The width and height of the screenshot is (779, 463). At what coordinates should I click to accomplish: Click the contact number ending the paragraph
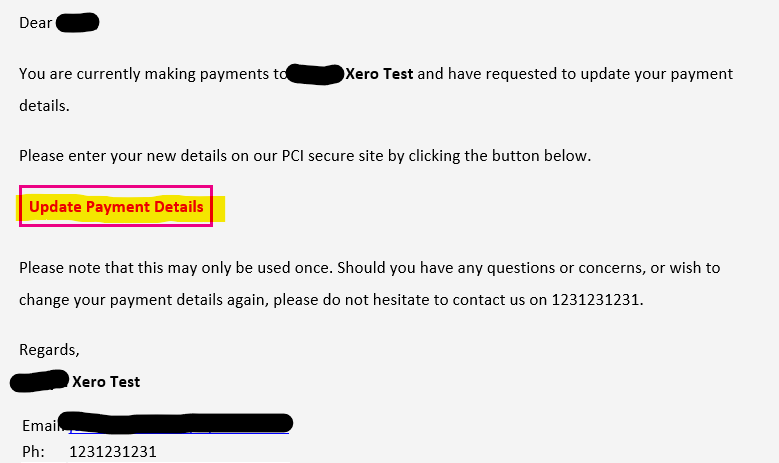[x=596, y=299]
